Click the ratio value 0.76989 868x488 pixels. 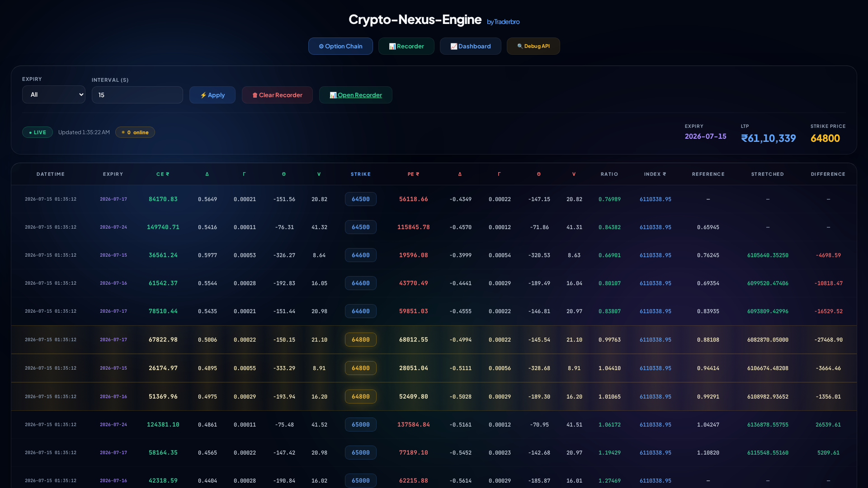click(609, 199)
